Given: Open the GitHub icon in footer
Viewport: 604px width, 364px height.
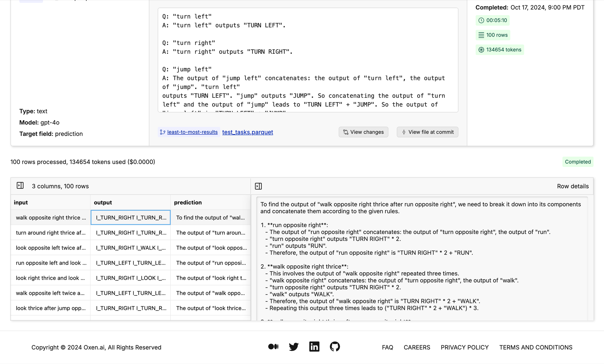Looking at the screenshot, I should [x=335, y=346].
